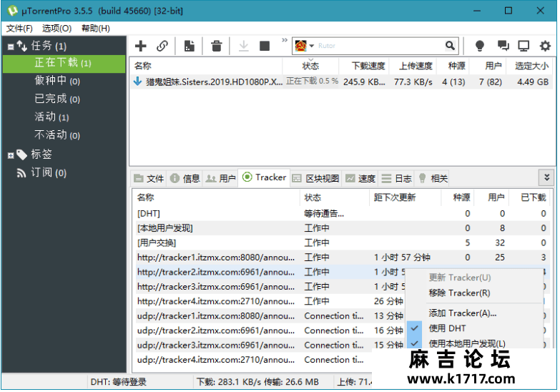Viewport: 560px width, 392px height.
Task: Select http://tracker4.itzmx.com:2710 tracker row
Action: 270,302
